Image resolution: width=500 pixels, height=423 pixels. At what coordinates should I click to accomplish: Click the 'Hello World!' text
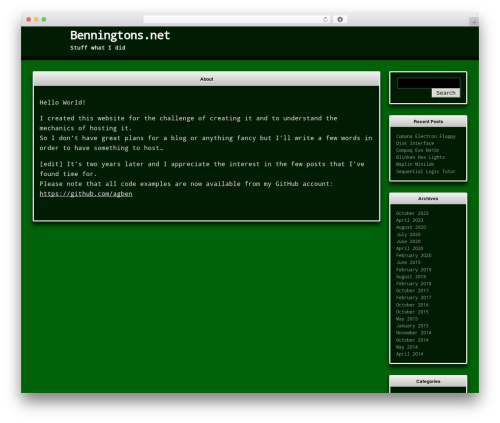point(63,102)
